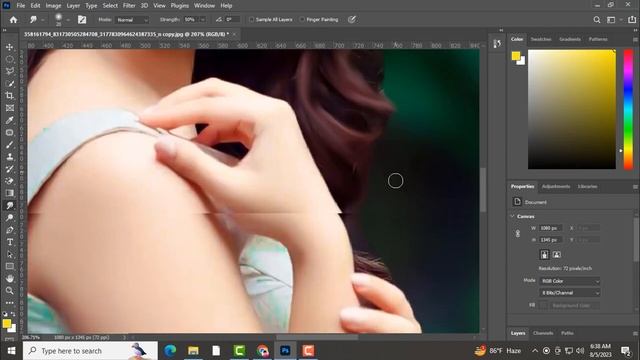Click the Windows taskbar search box
This screenshot has width=640, height=360.
tap(90, 351)
